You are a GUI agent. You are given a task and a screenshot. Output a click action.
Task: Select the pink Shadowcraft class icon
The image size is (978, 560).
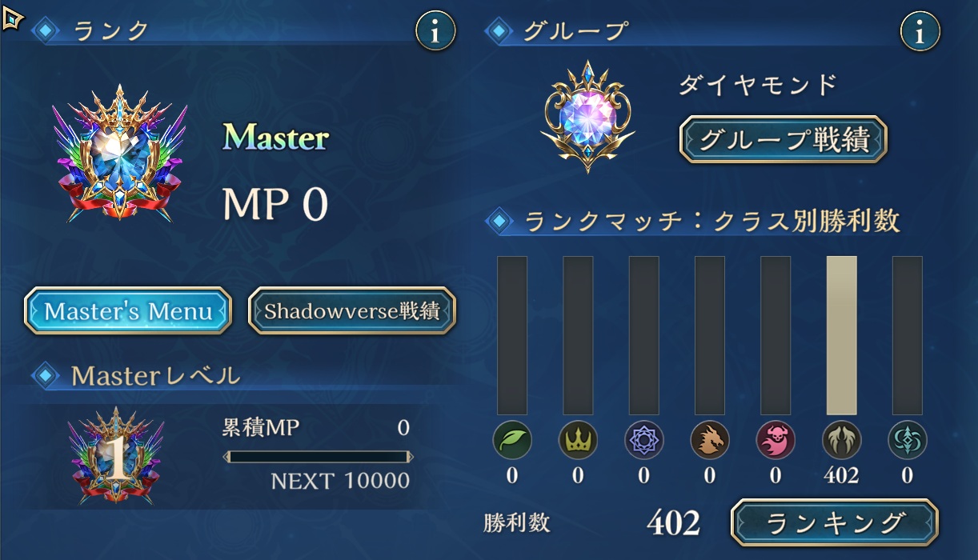click(x=776, y=440)
